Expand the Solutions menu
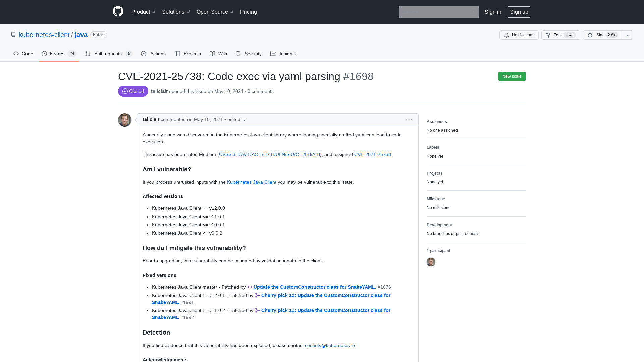 (176, 12)
